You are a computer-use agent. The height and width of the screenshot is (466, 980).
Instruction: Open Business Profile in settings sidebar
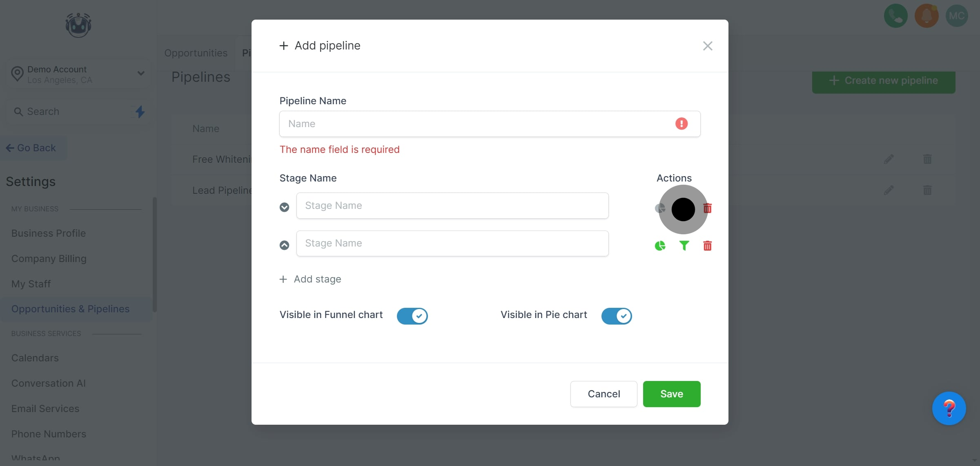coord(49,233)
